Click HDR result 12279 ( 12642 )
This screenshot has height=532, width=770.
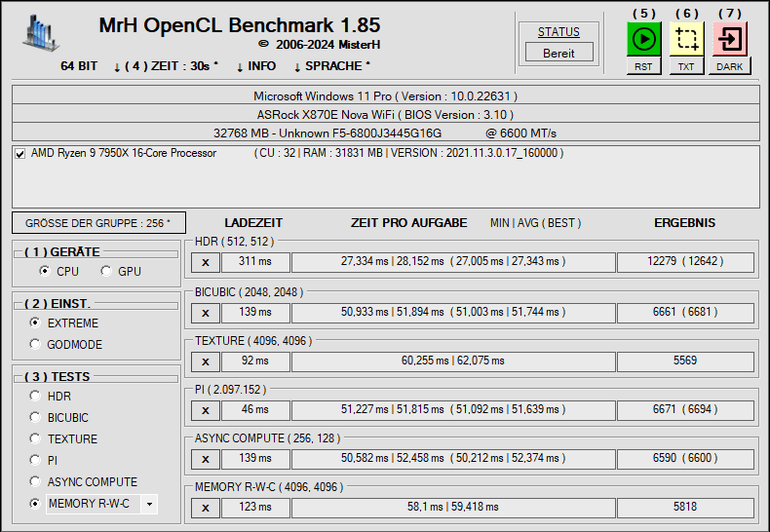pos(685,261)
